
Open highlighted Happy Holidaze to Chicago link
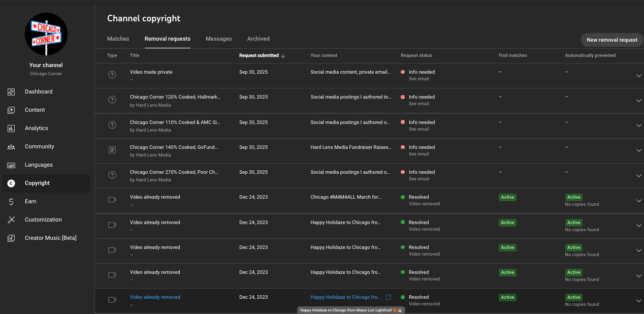[345, 297]
